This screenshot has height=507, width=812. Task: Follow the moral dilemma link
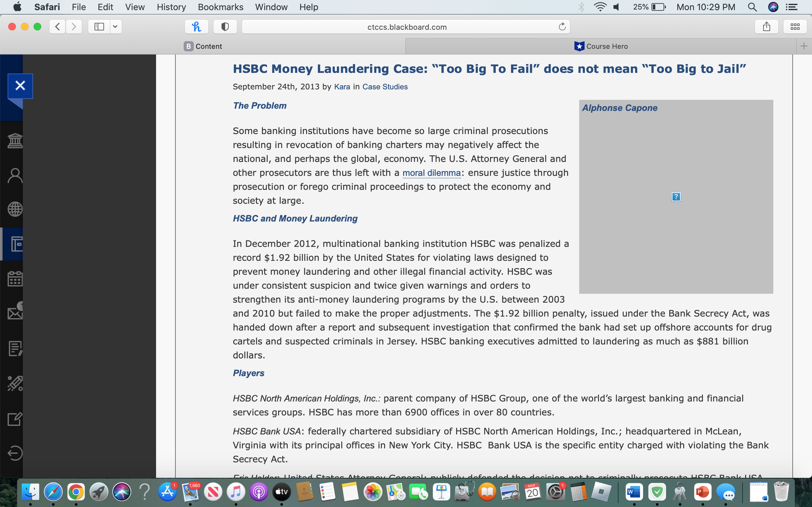(x=431, y=173)
